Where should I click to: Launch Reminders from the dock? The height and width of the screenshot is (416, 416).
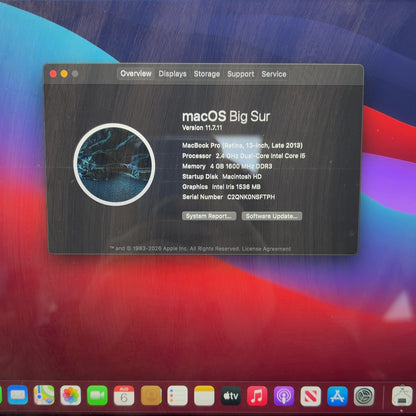click(177, 395)
